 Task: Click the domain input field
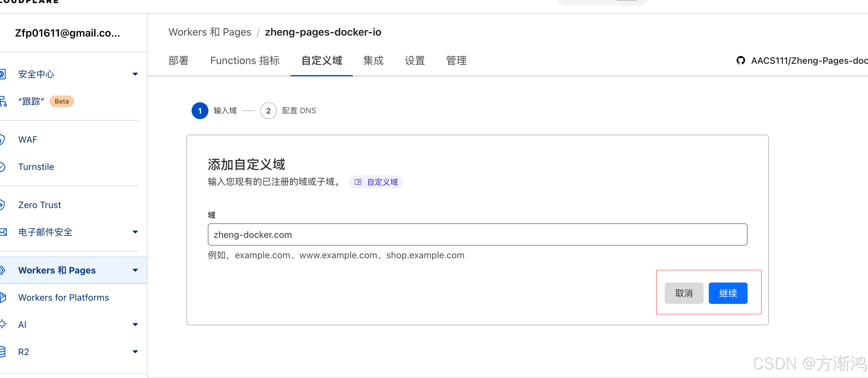[x=477, y=235]
